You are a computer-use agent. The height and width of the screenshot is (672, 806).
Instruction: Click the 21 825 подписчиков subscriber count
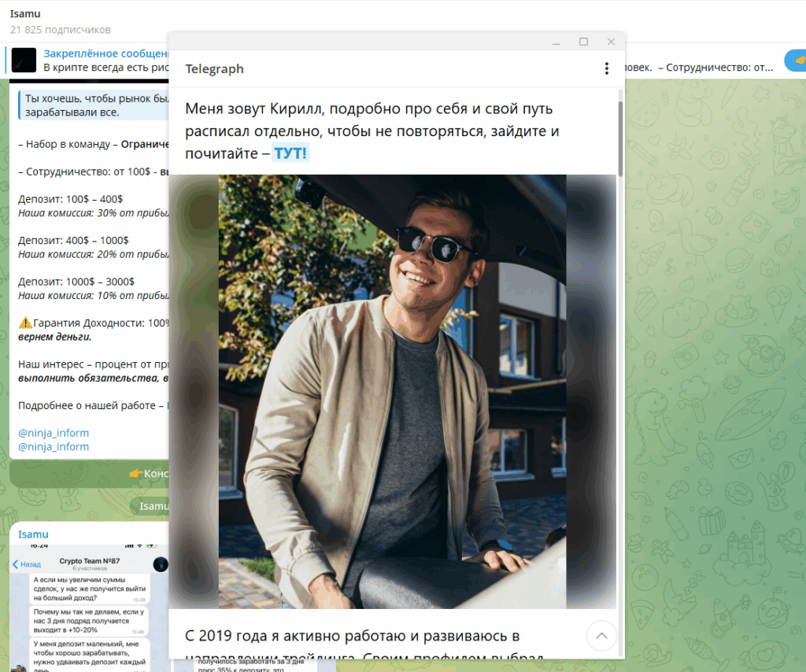click(61, 30)
